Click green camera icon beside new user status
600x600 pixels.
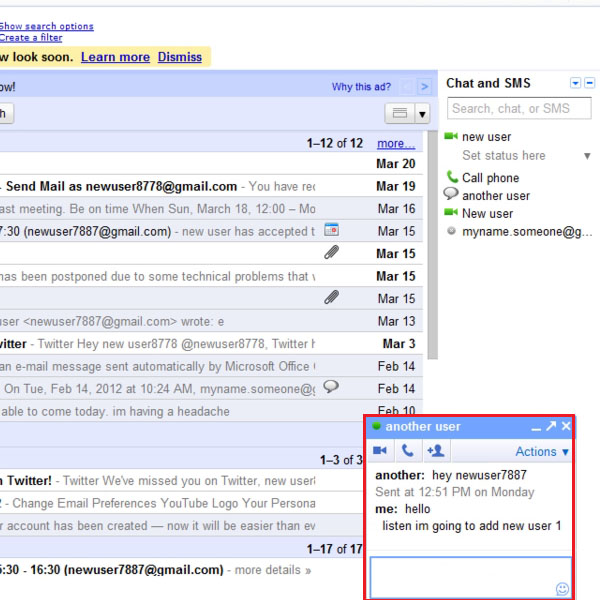point(451,136)
